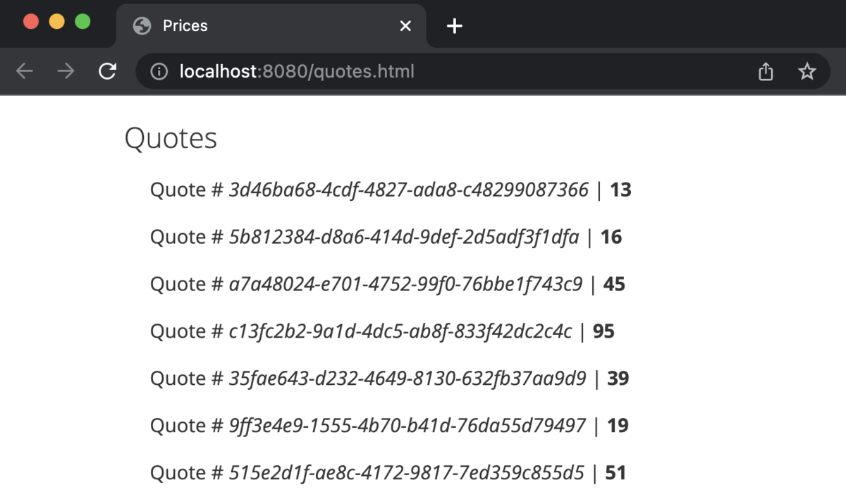The image size is (846, 504).
Task: Click the price 19 in sixth quote
Action: pyautogui.click(x=618, y=426)
